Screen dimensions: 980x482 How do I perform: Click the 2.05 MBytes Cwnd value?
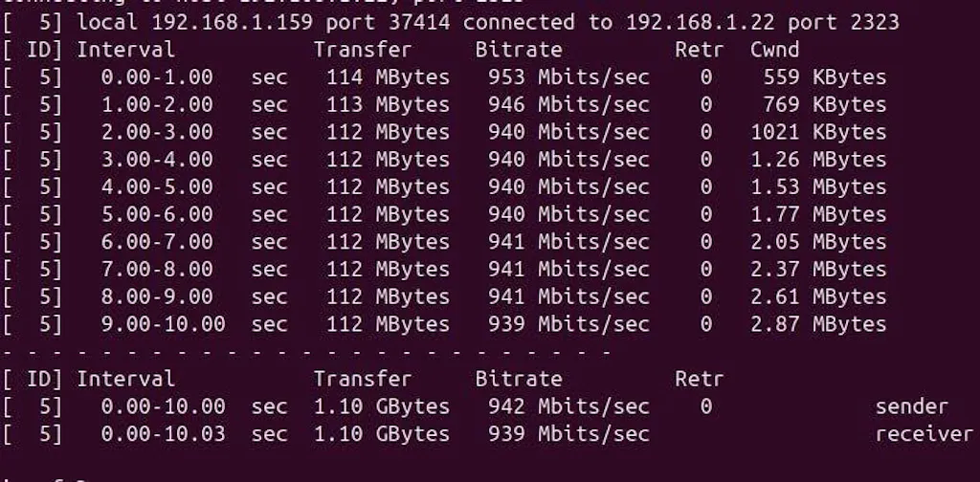(x=818, y=242)
